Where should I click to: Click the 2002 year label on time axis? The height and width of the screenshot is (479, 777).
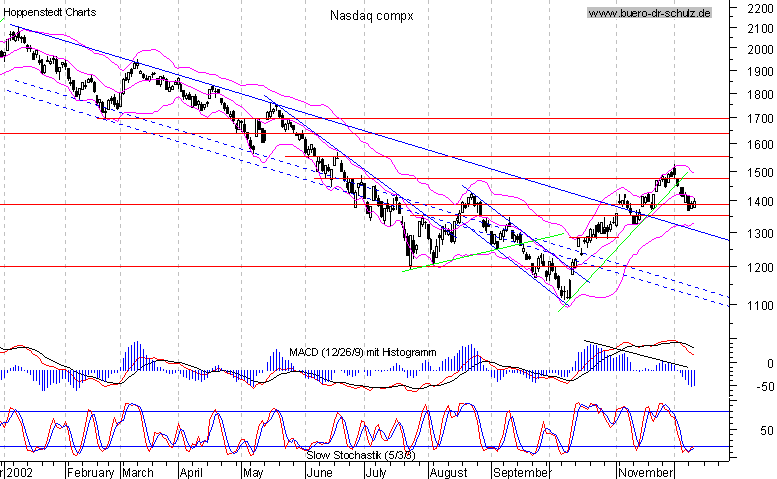coord(19,472)
